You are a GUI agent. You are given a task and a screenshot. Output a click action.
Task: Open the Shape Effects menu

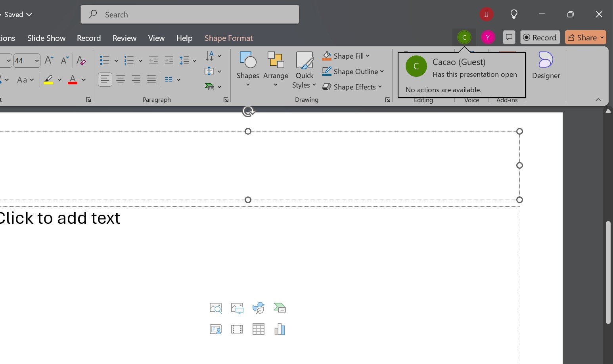coord(352,87)
